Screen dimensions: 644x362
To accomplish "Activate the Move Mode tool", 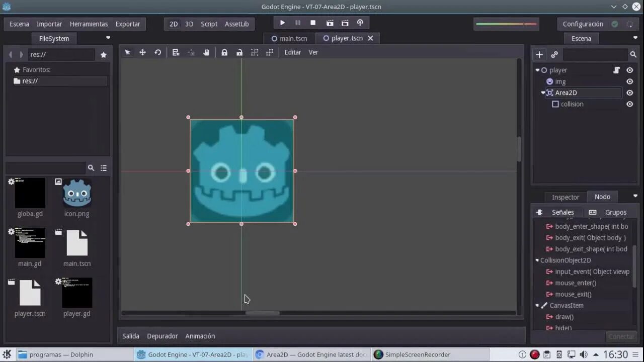I will 142,52.
